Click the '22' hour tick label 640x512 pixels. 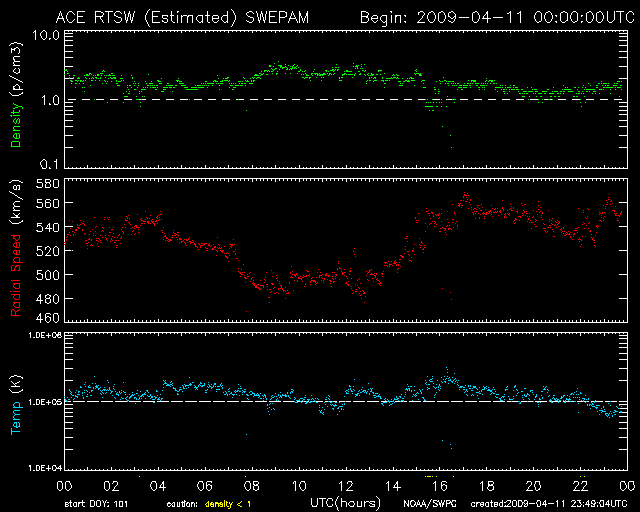pyautogui.click(x=580, y=486)
